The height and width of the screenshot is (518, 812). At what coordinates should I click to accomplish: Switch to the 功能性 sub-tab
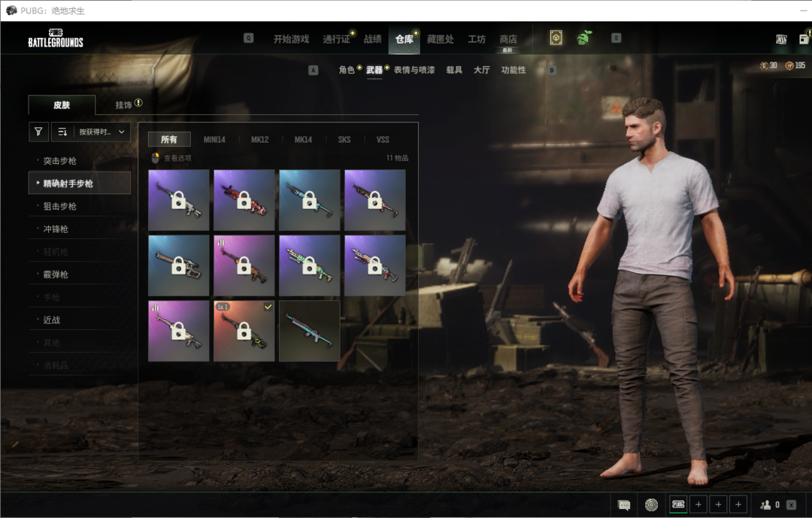click(514, 70)
